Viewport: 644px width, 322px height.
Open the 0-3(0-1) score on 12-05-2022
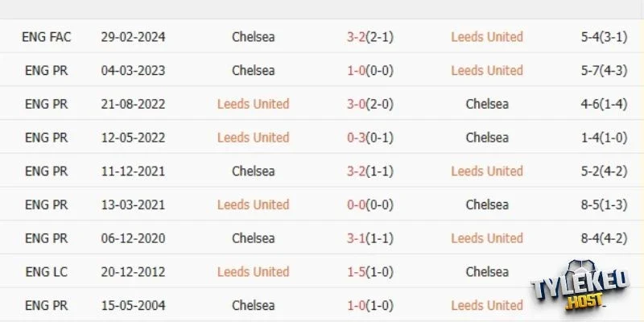(x=369, y=138)
